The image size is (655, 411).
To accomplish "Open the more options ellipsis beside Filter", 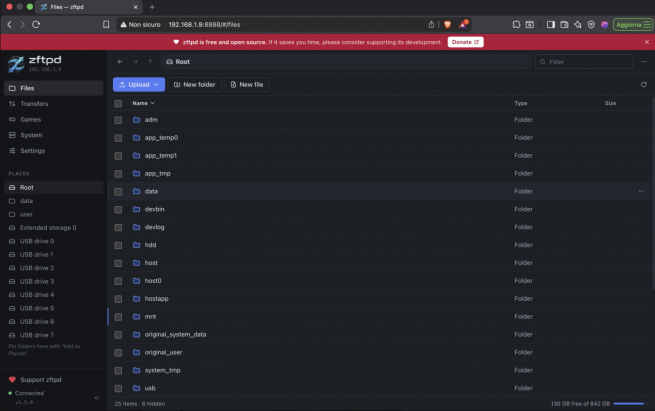I will [x=644, y=61].
